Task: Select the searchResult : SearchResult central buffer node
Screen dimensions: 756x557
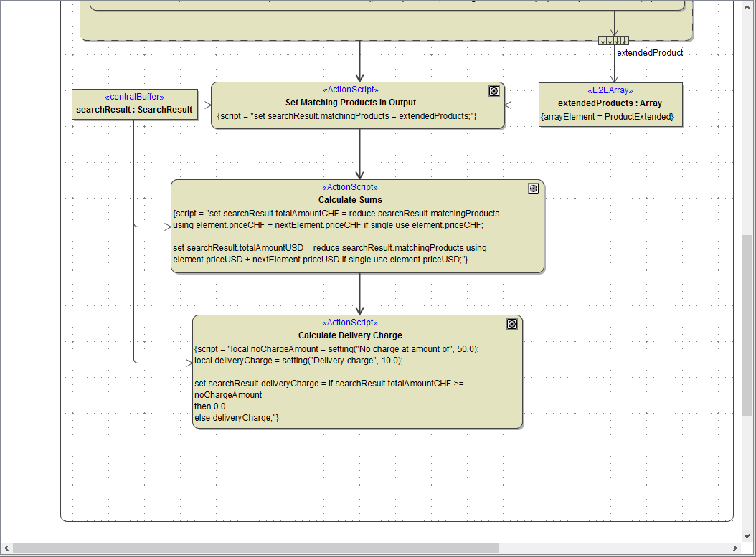Action: click(134, 105)
